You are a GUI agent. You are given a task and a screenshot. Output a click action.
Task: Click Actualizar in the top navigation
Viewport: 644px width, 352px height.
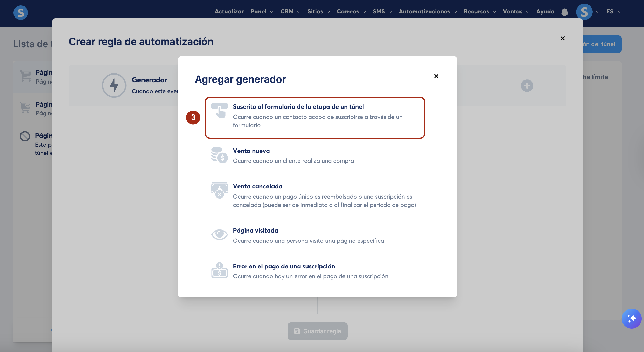tap(229, 12)
